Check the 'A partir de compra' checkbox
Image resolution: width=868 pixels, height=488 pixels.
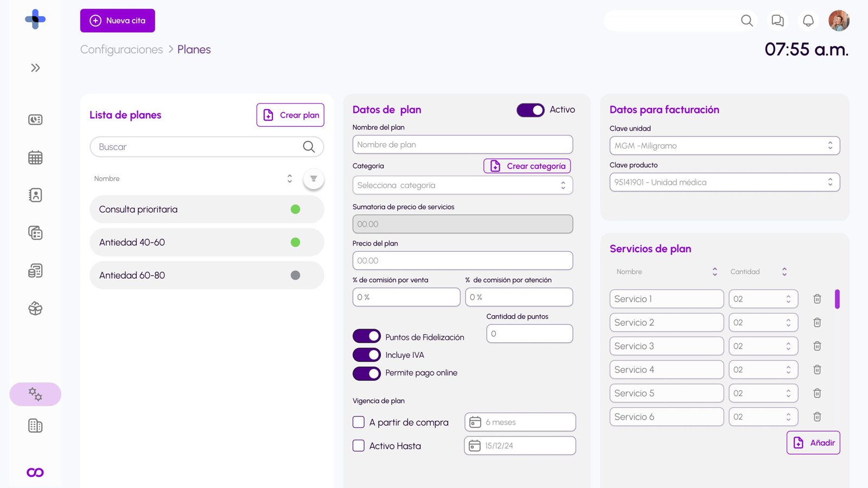point(359,422)
